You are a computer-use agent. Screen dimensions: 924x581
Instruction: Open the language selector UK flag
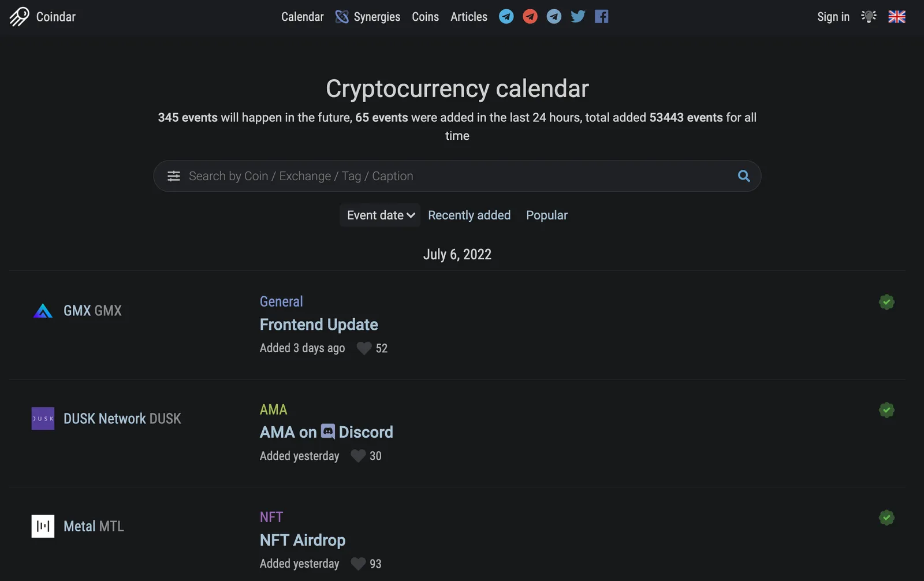point(897,17)
